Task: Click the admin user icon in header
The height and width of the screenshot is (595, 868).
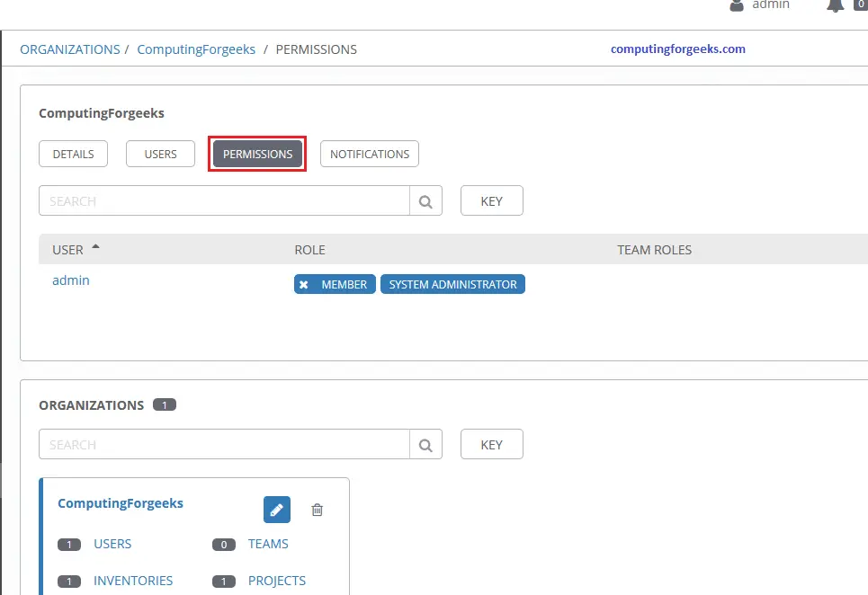Action: (x=737, y=5)
